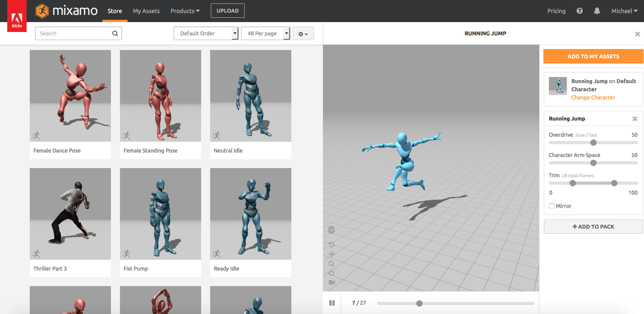Open the Default Order sort dropdown
The width and height of the screenshot is (644, 314).
[x=206, y=34]
